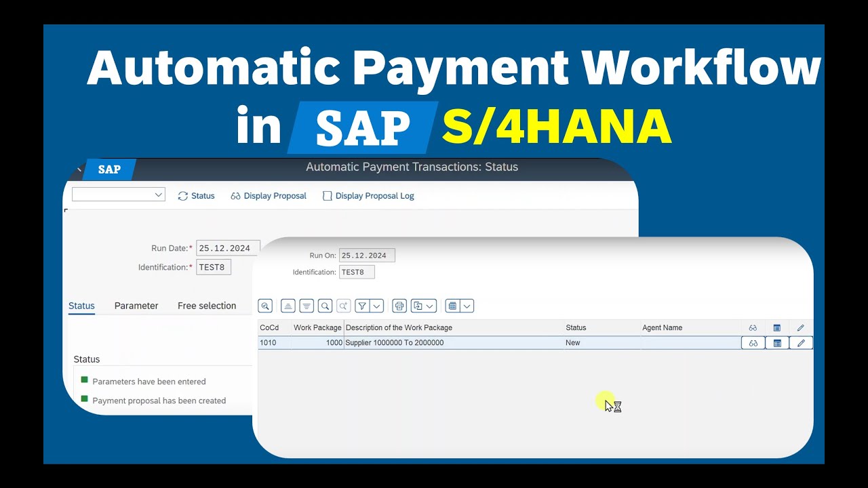
Task: Click the Details magnifier icon in the toolbar
Action: [265, 306]
